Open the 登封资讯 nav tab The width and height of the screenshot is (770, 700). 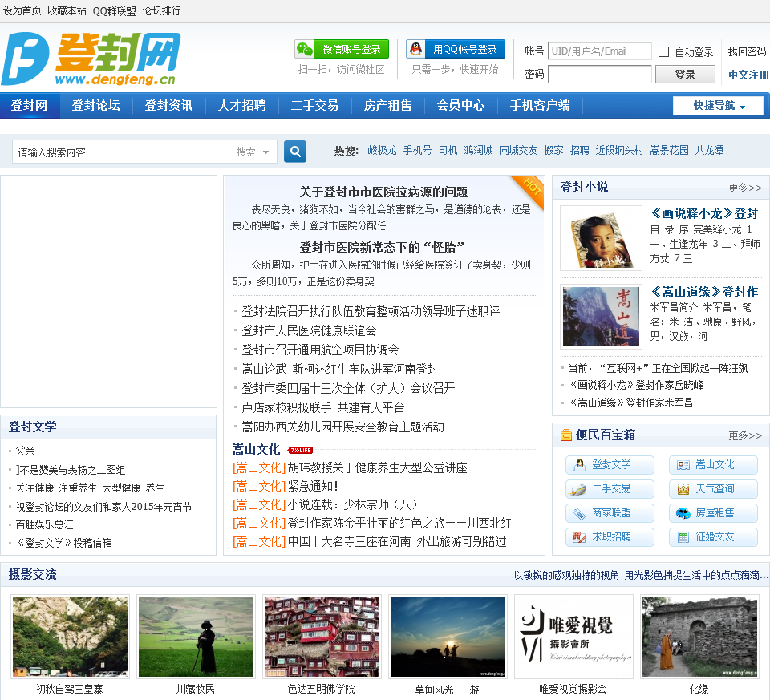pos(168,106)
